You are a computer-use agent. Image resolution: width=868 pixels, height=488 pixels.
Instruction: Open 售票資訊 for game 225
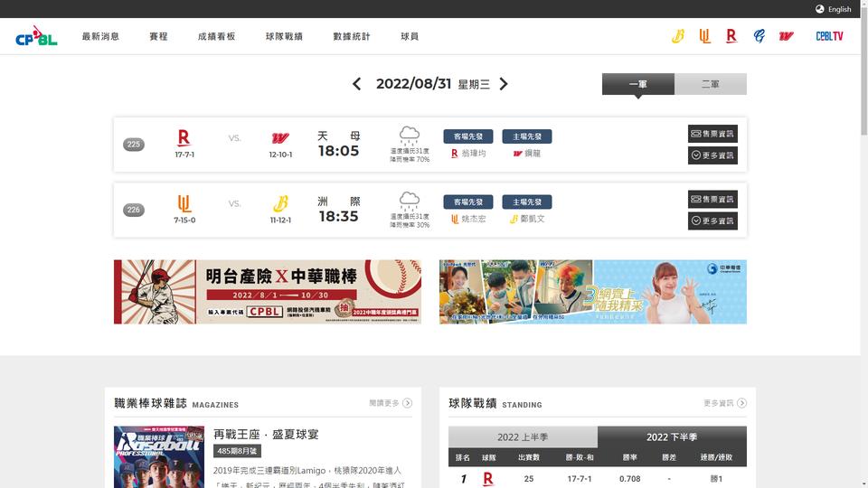click(712, 134)
